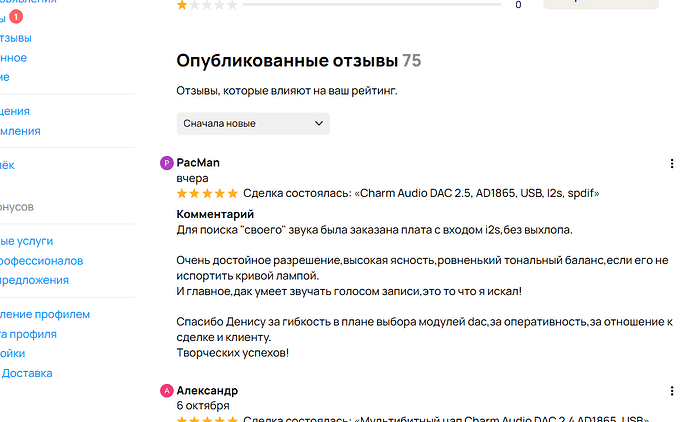Screen dimensions: 690x422
Task: Open the 'ые услуги' sidebar link
Action: click(26, 241)
